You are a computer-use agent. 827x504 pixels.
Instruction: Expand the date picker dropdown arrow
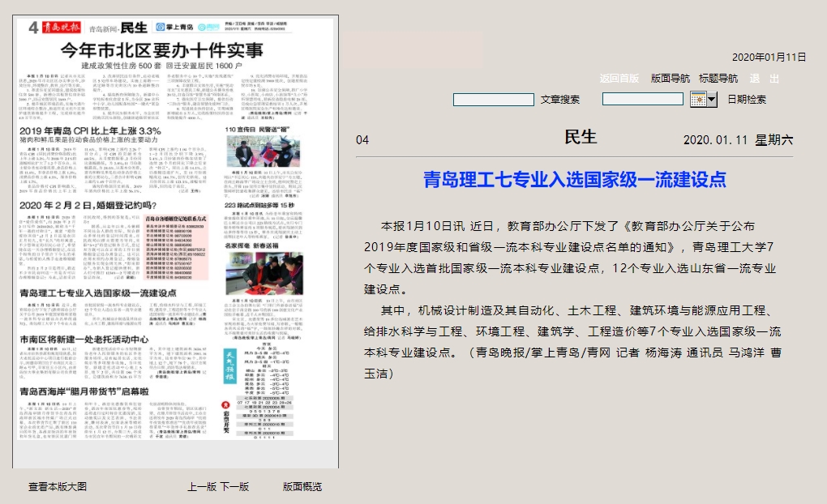712,99
